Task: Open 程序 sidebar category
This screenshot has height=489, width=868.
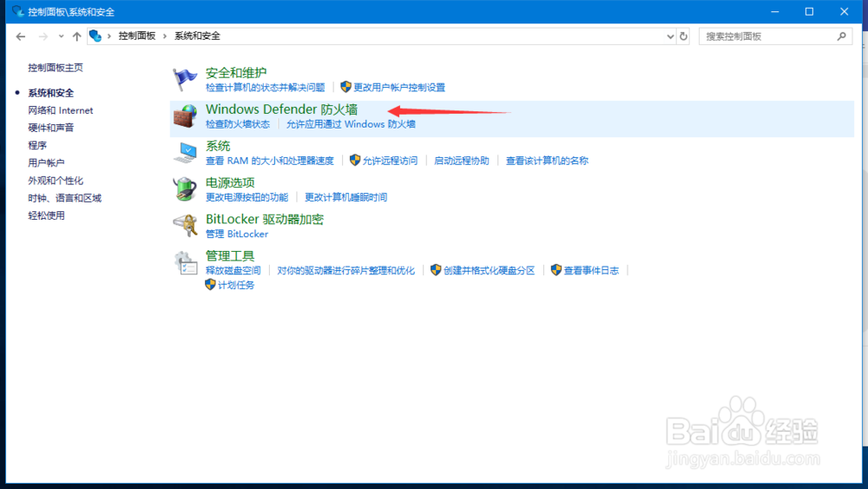Action: 37,146
